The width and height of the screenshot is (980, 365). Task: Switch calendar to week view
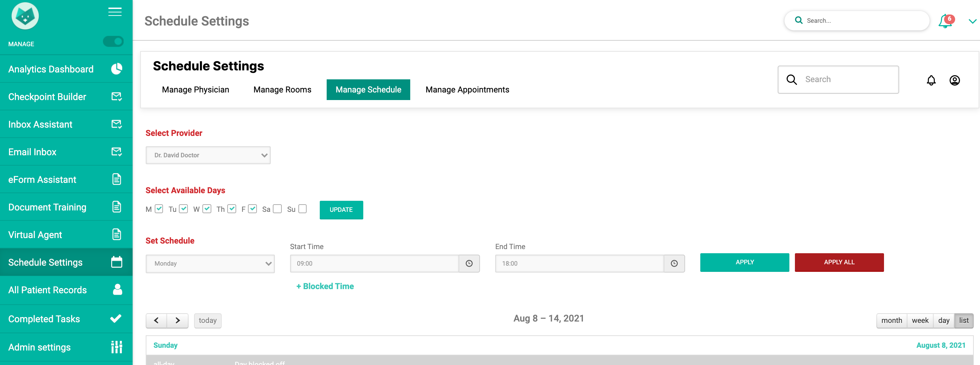pos(920,320)
